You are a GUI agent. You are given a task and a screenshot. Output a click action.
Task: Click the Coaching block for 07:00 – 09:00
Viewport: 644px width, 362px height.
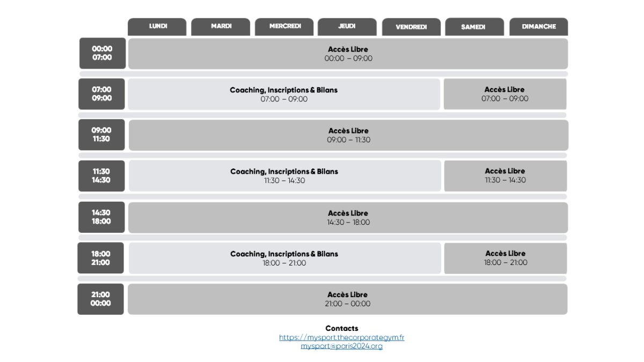284,94
